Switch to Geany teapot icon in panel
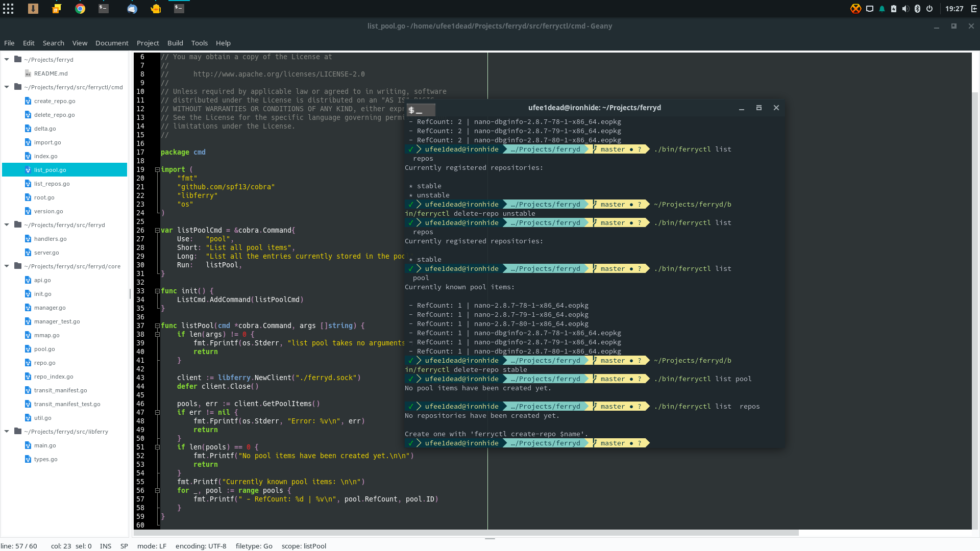The image size is (980, 551). 156,9
